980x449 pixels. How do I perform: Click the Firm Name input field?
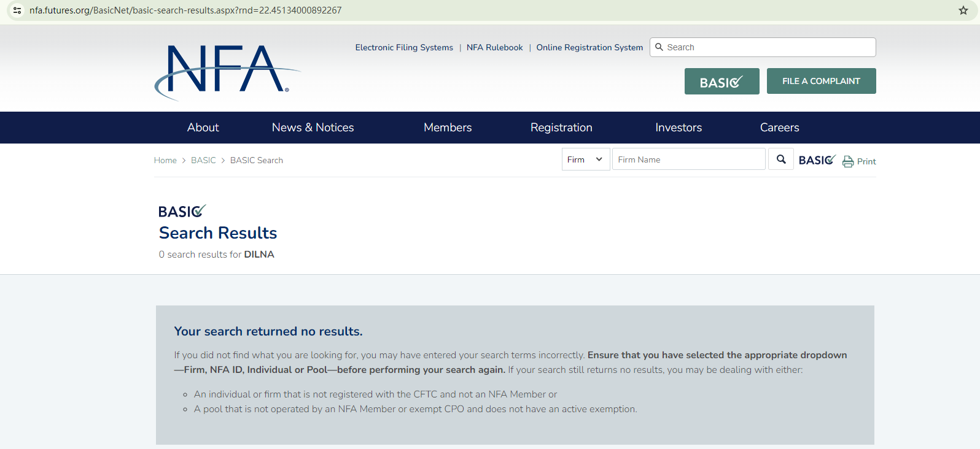click(689, 159)
